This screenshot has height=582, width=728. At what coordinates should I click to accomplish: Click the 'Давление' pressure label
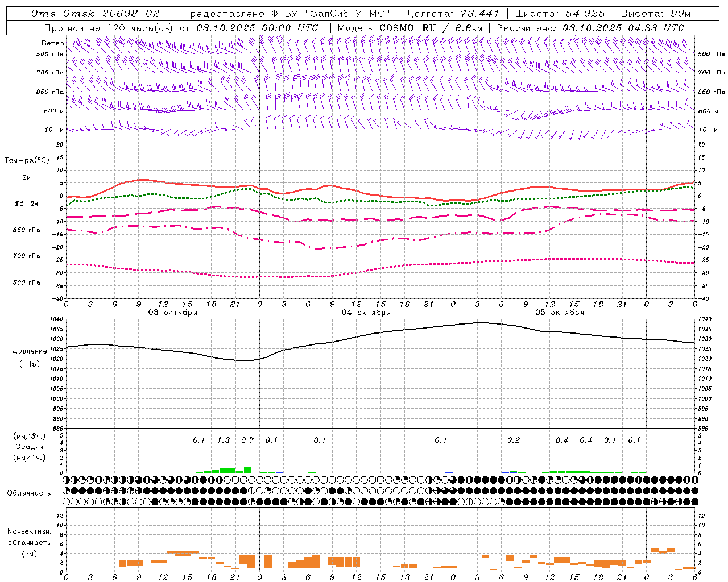pyautogui.click(x=30, y=351)
